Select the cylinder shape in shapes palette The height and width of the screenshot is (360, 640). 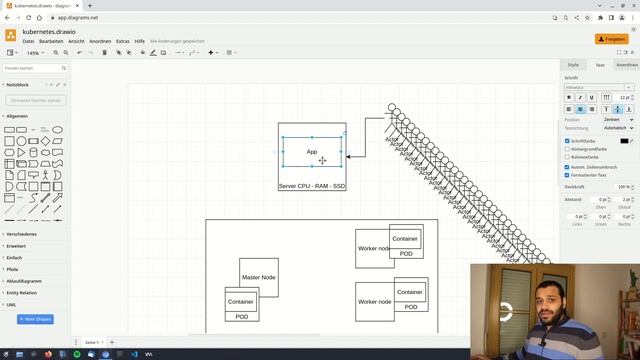pos(33,153)
